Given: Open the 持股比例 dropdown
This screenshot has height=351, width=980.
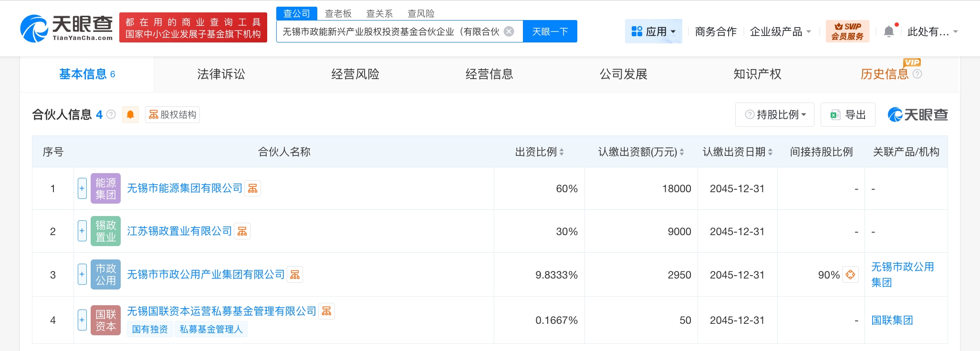Looking at the screenshot, I should (x=775, y=114).
